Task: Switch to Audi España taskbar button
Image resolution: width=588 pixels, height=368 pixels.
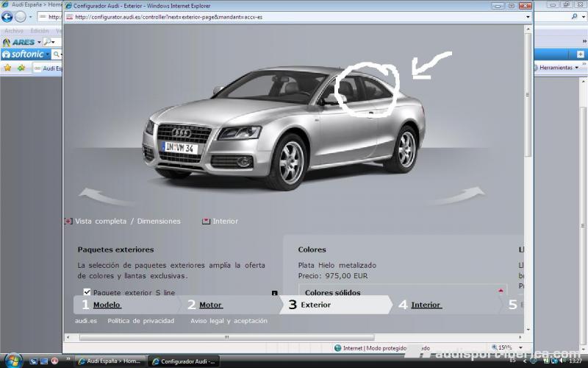Action: click(110, 361)
